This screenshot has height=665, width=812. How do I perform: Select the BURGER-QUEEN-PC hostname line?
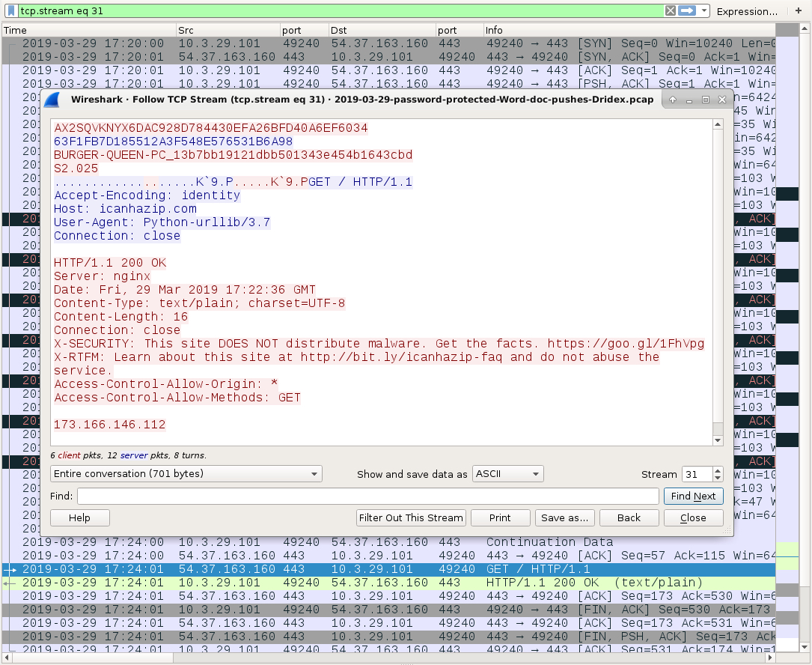click(x=233, y=155)
